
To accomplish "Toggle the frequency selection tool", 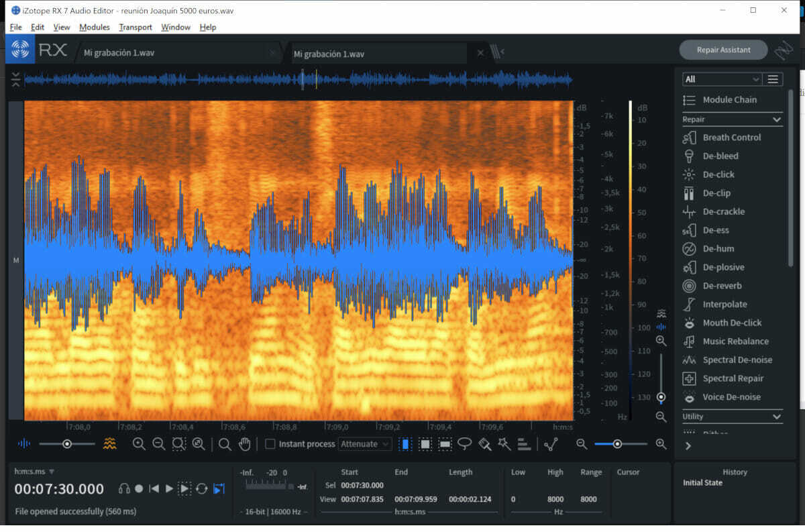I will click(445, 444).
